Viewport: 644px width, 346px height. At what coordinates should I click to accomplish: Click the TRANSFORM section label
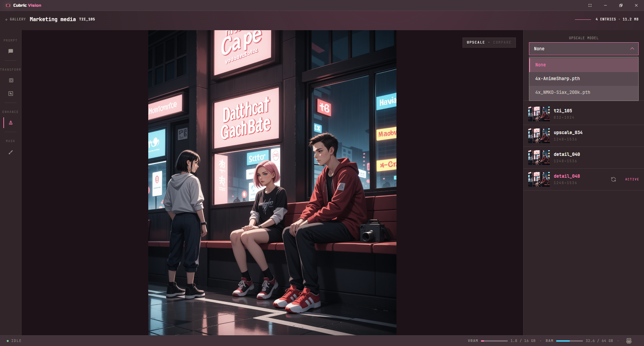click(10, 70)
